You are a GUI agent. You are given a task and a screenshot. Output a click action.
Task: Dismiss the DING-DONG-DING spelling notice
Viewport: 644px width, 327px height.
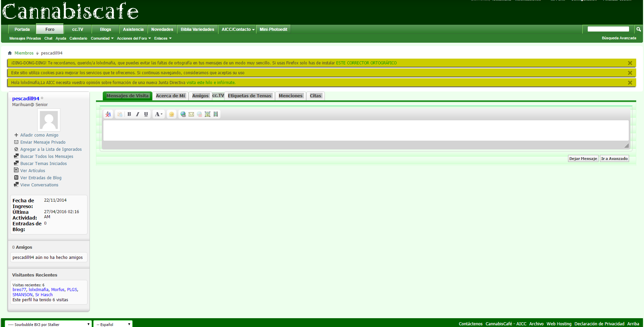[630, 63]
